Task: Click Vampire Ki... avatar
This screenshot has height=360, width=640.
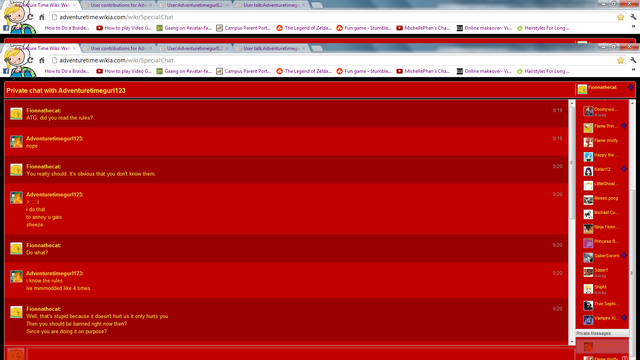Action: (588, 320)
